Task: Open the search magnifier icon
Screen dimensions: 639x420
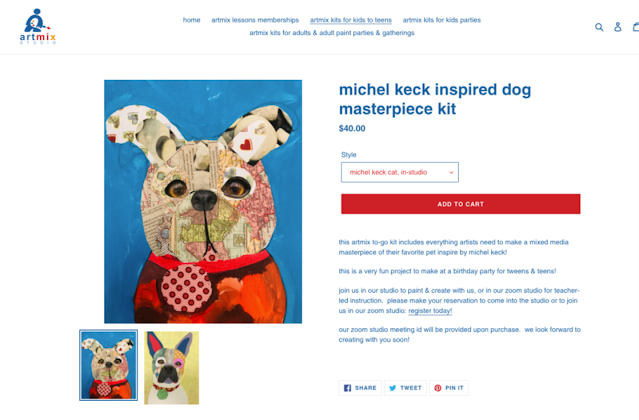Action: pyautogui.click(x=599, y=27)
